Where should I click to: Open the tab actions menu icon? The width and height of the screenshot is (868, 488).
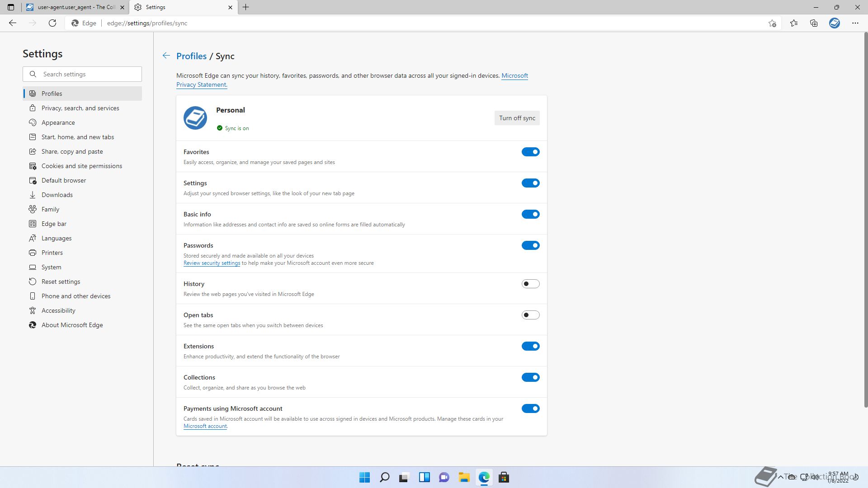click(x=11, y=7)
